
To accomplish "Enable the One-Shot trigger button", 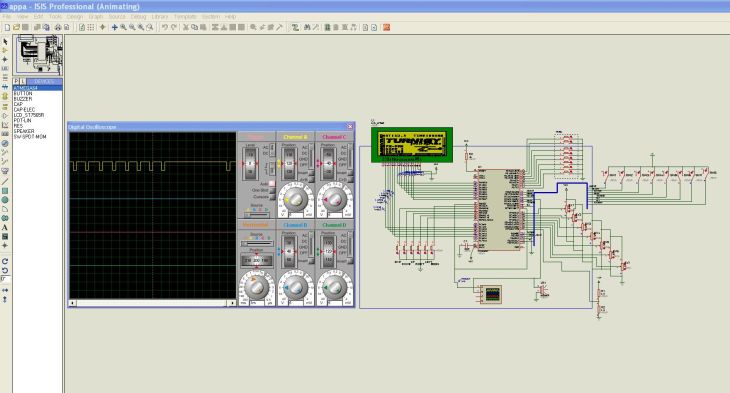I will point(272,190).
